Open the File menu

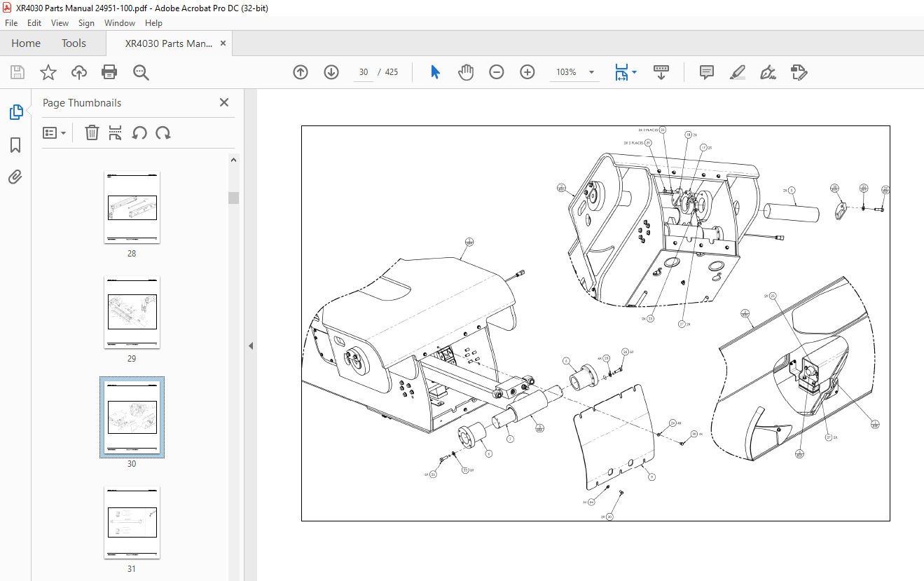tap(11, 23)
